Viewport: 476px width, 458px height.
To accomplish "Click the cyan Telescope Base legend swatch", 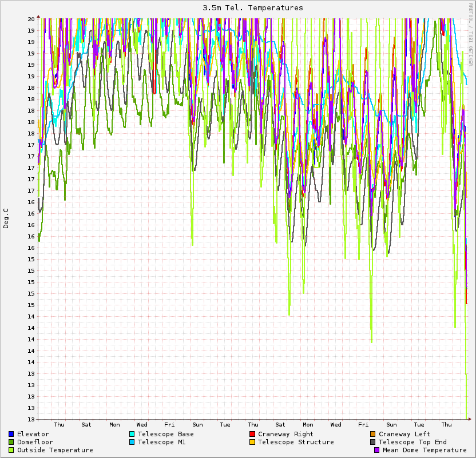I will click(132, 434).
